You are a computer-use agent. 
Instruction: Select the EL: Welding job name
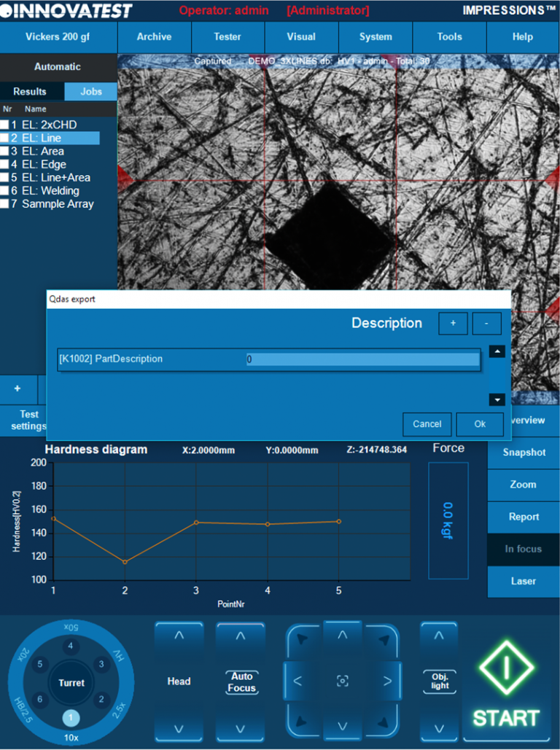click(50, 191)
